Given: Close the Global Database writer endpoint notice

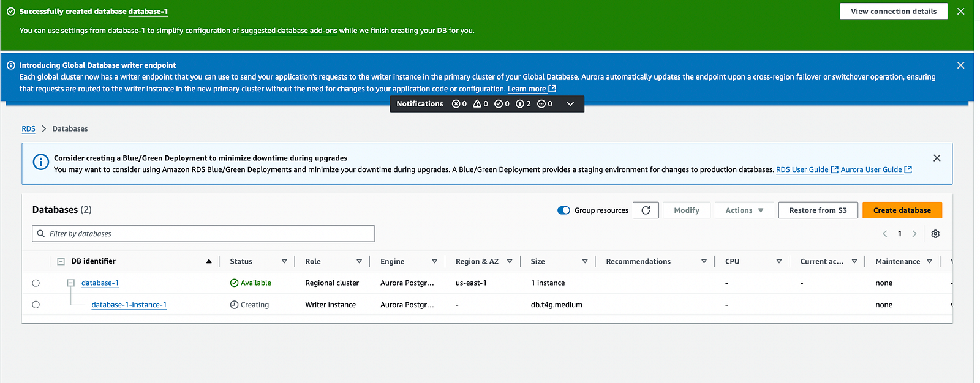Looking at the screenshot, I should [960, 65].
